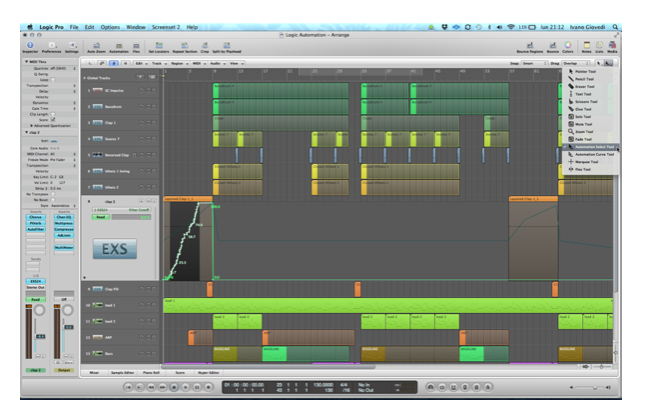Open the Inspector from the toolbar
653x420 pixels.
(30, 47)
